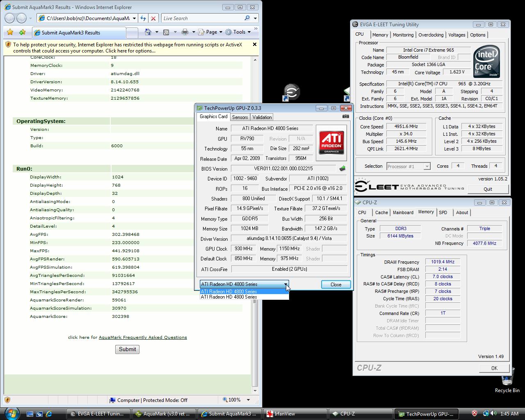
Task: Switch to the GPU-Z Validation tab
Action: point(262,117)
